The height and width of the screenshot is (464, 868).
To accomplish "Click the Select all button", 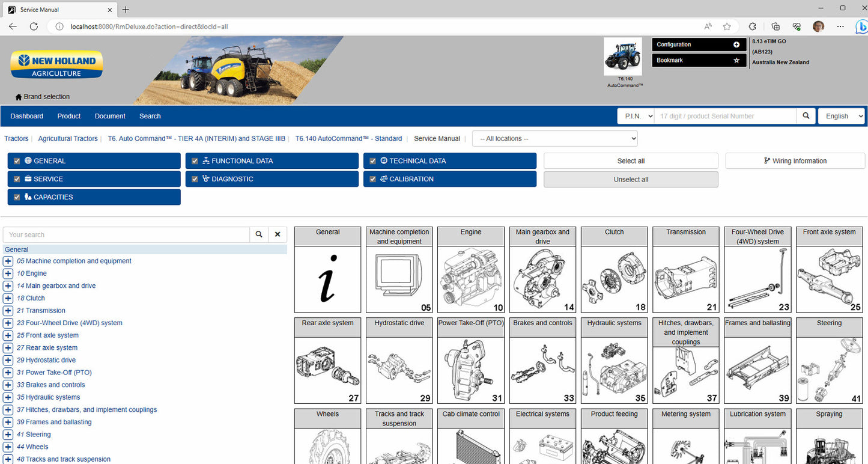I will click(x=630, y=160).
